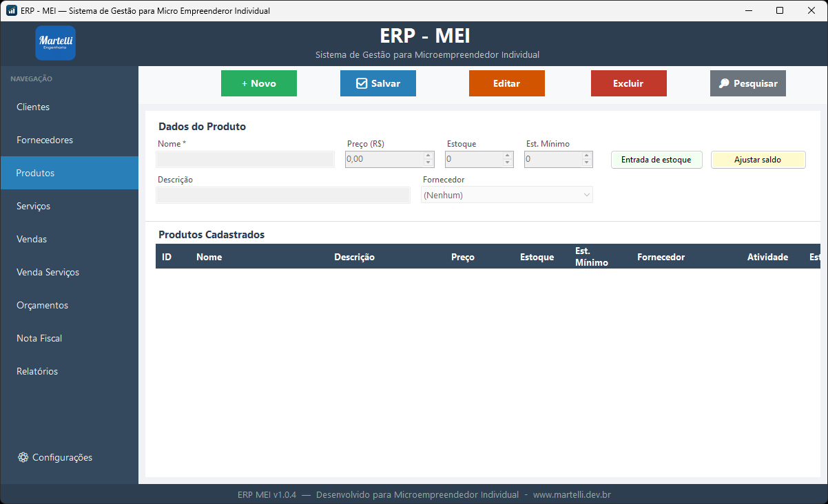Delete using the Excluir button
This screenshot has height=504, width=828.
pyautogui.click(x=629, y=83)
